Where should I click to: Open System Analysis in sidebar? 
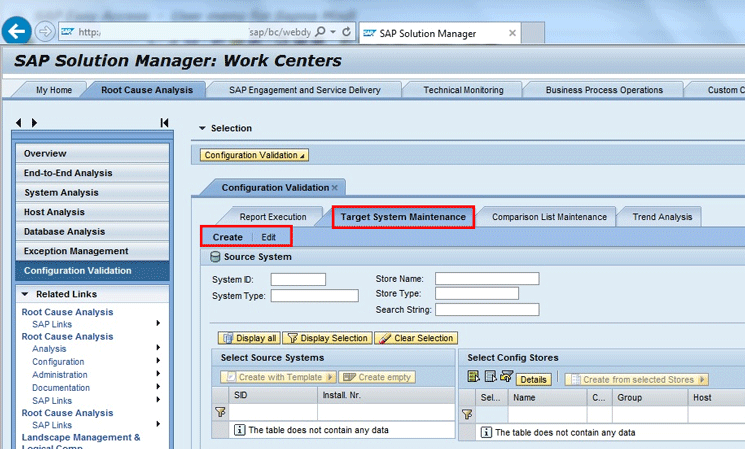pyautogui.click(x=92, y=192)
